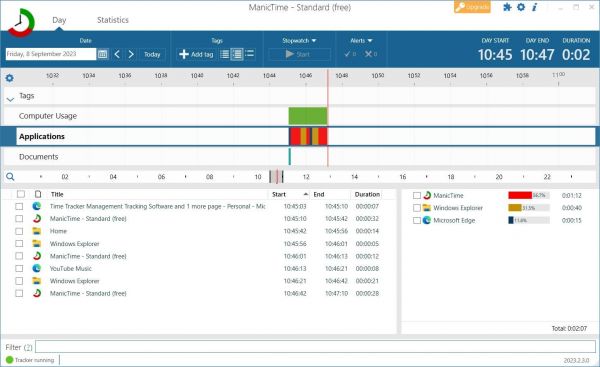
Task: Click the Add tag button
Action: 196,54
